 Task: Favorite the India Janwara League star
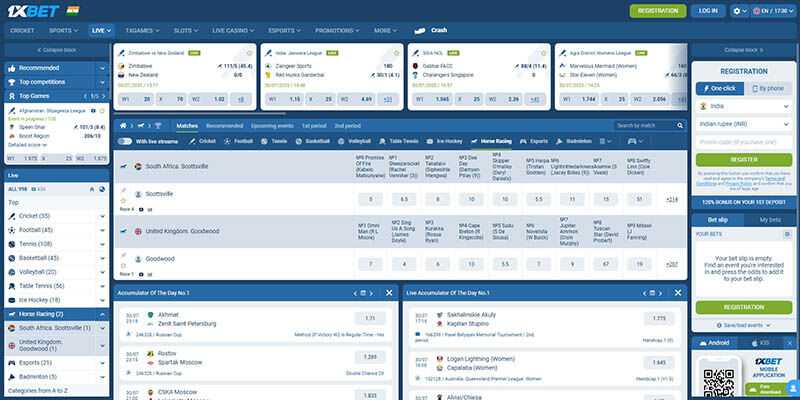396,53
